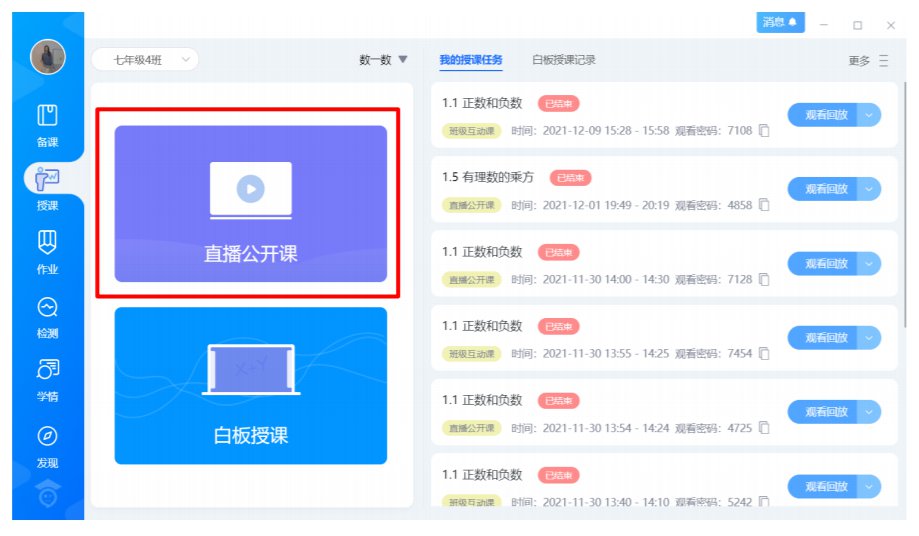Viewport: 919px width, 536px height.
Task: Expand replay options for 1.5 有理数的乘方
Action: [x=869, y=189]
